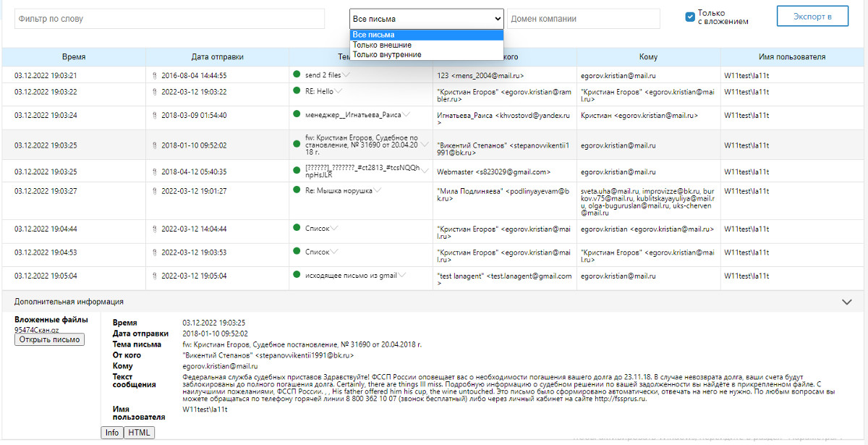Viewport: 868px width, 445px height.
Task: Click the 'Открыть письмо' button
Action: click(49, 339)
